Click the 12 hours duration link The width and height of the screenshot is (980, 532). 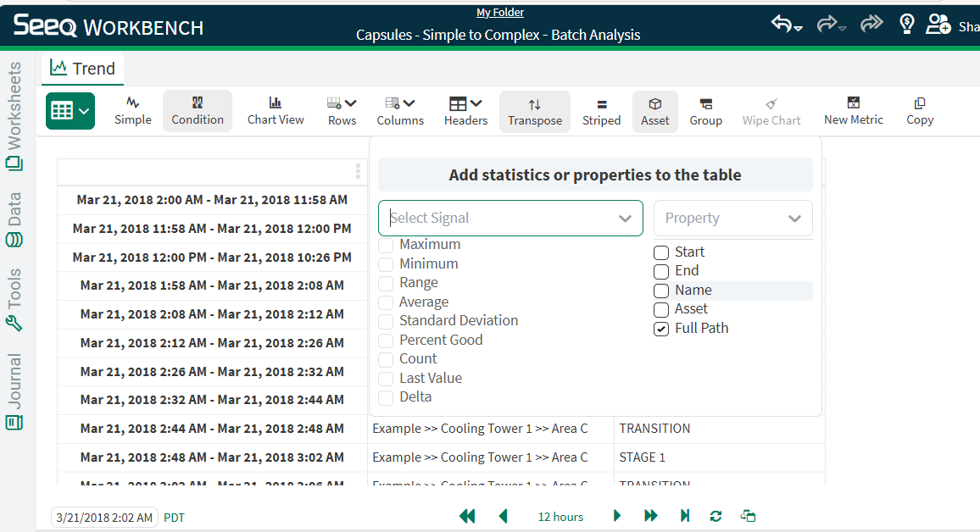560,517
